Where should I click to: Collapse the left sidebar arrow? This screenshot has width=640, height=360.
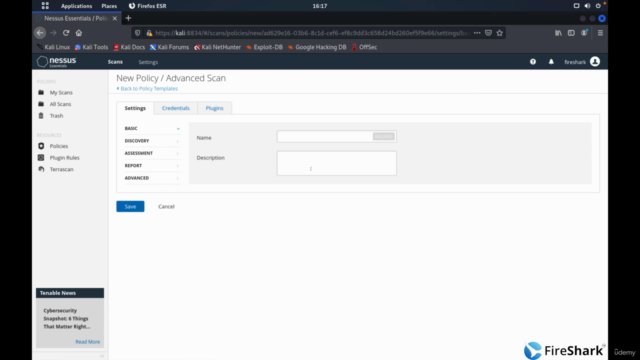coord(102,356)
